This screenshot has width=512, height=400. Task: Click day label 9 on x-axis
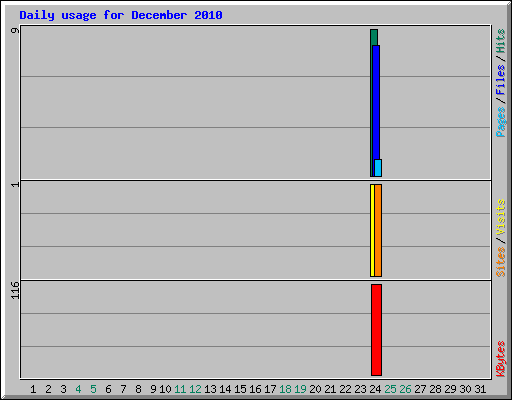153,389
